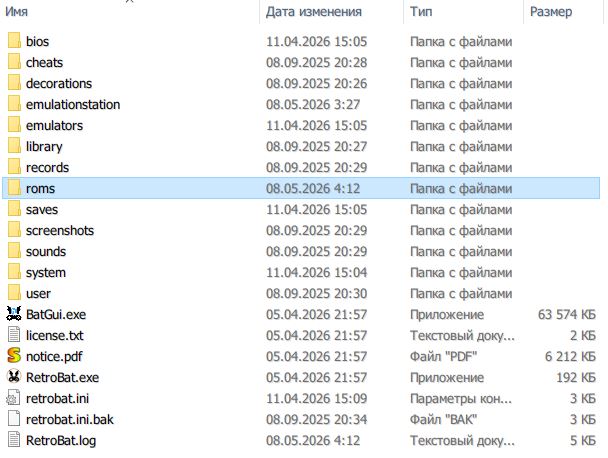Click the library folder icon
The width and height of the screenshot is (608, 458).
coord(14,145)
